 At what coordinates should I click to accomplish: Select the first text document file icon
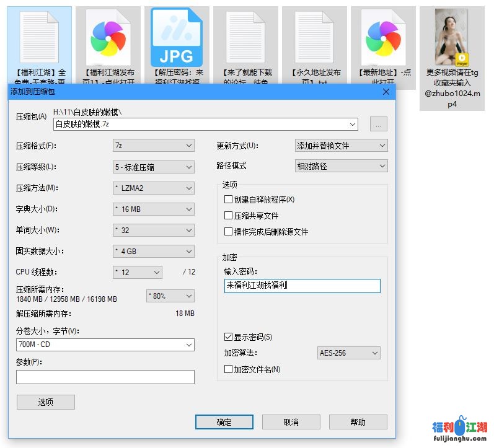(40, 37)
